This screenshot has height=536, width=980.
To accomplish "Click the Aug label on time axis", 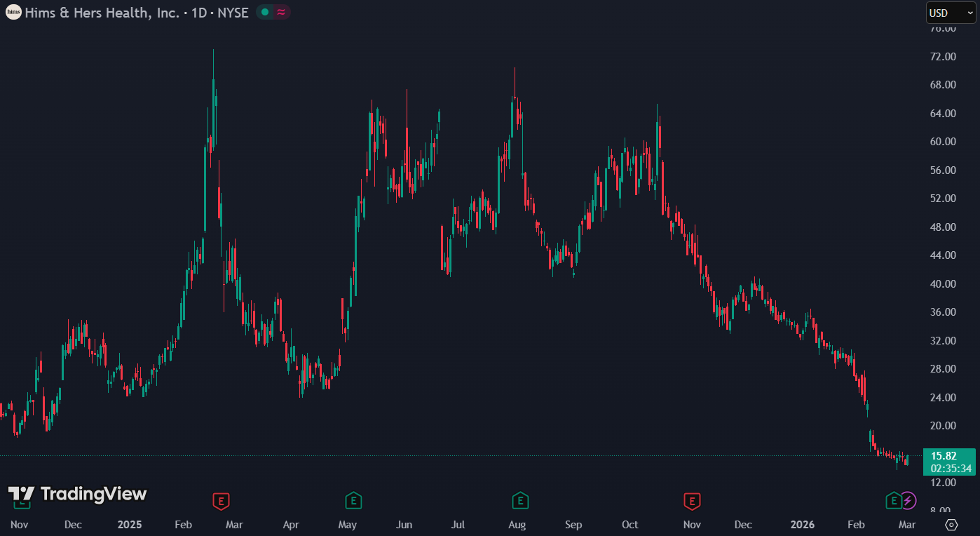I will coord(517,525).
